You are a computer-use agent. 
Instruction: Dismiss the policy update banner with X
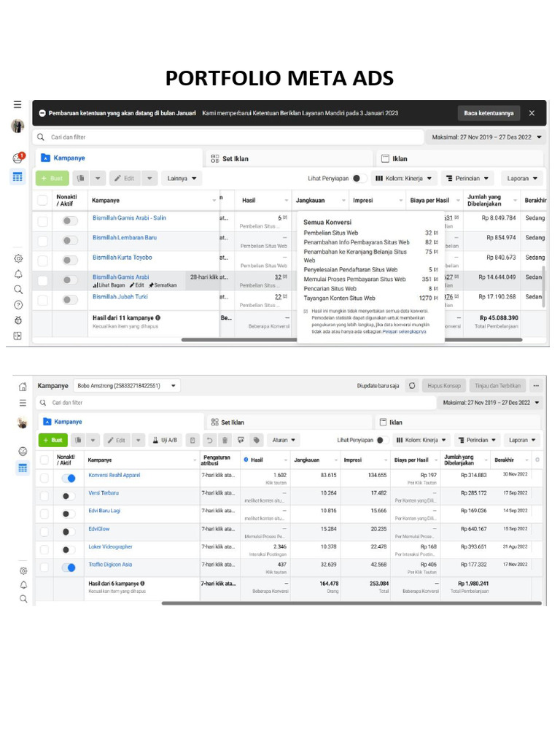point(532,113)
